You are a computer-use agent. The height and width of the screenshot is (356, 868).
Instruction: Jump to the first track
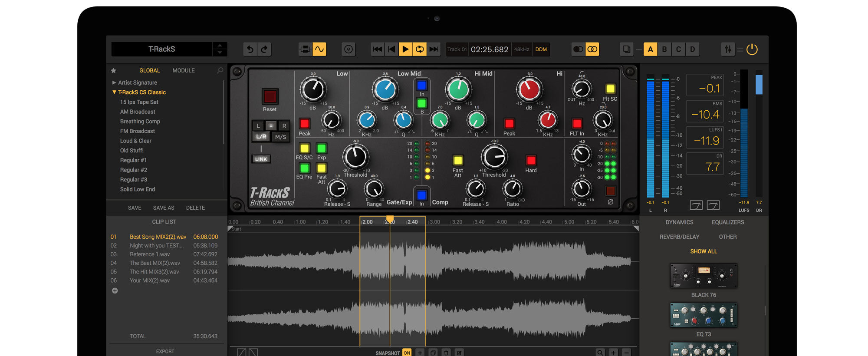point(378,49)
